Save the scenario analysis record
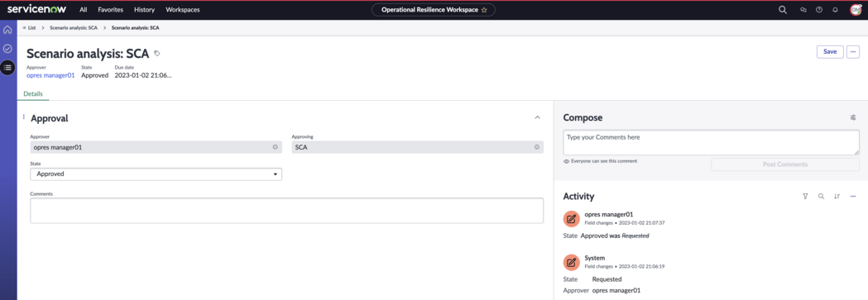The image size is (868, 300). pyautogui.click(x=830, y=51)
